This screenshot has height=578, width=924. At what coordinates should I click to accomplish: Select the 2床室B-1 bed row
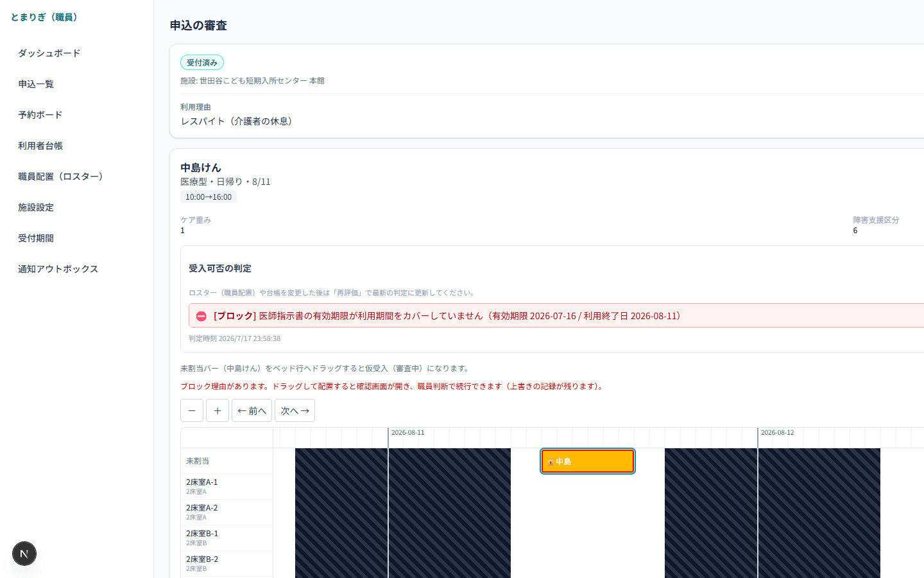227,538
